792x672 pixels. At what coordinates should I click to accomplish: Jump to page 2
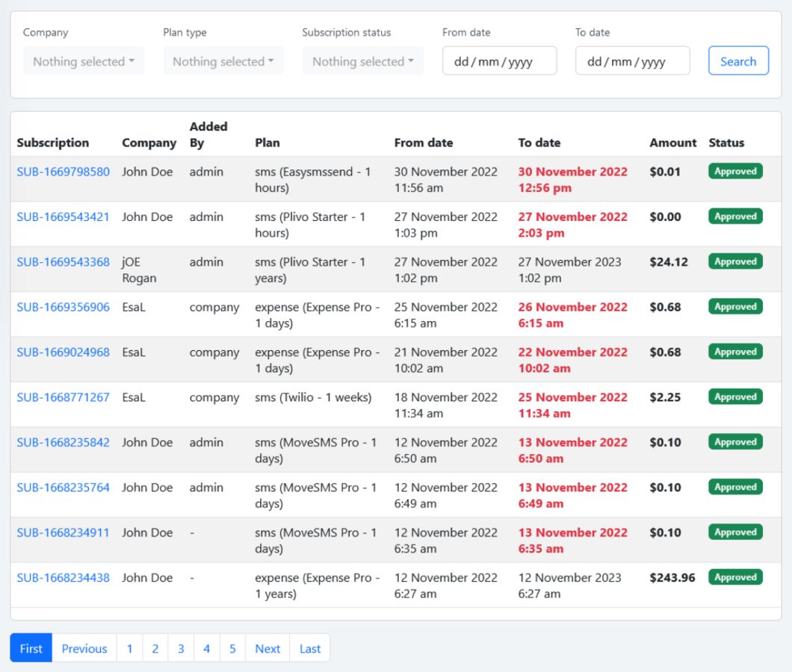pyautogui.click(x=155, y=648)
